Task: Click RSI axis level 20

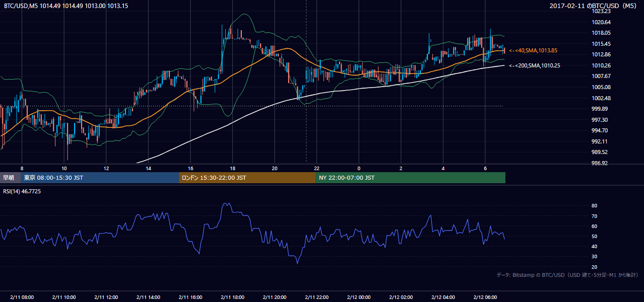Action: (x=595, y=267)
